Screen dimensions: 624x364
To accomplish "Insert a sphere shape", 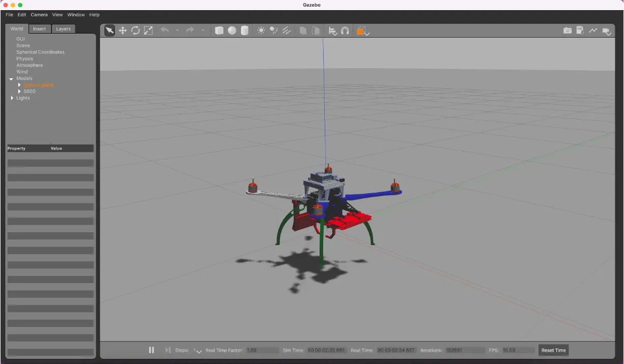I will point(232,31).
